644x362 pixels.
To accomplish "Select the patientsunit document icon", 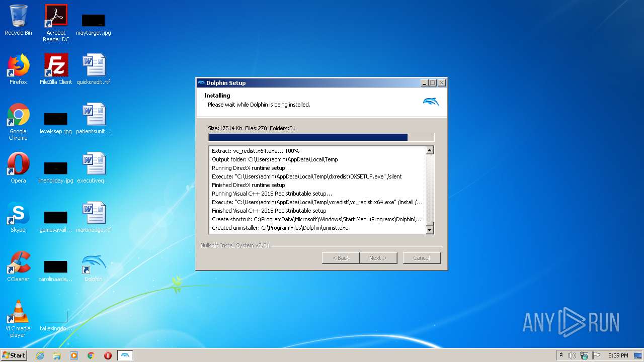I will (94, 119).
